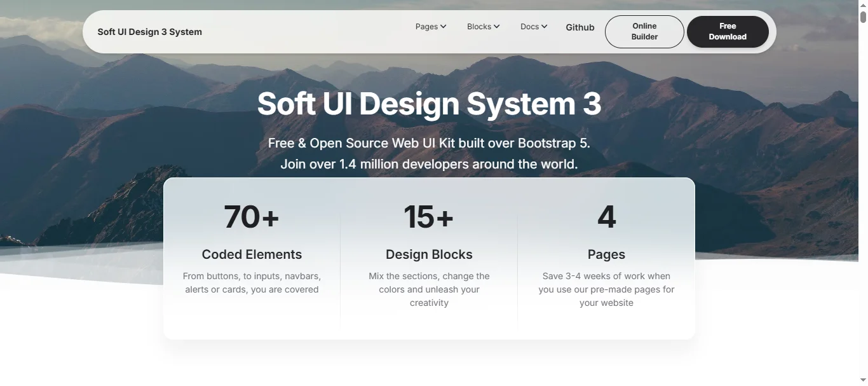
Task: Click the scrollbar up arrow
Action: point(864,5)
